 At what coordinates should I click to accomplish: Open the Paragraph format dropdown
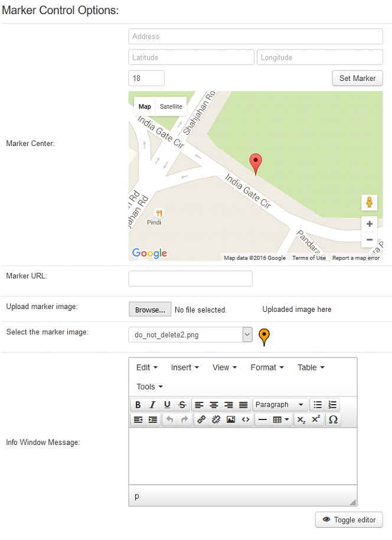click(x=280, y=405)
